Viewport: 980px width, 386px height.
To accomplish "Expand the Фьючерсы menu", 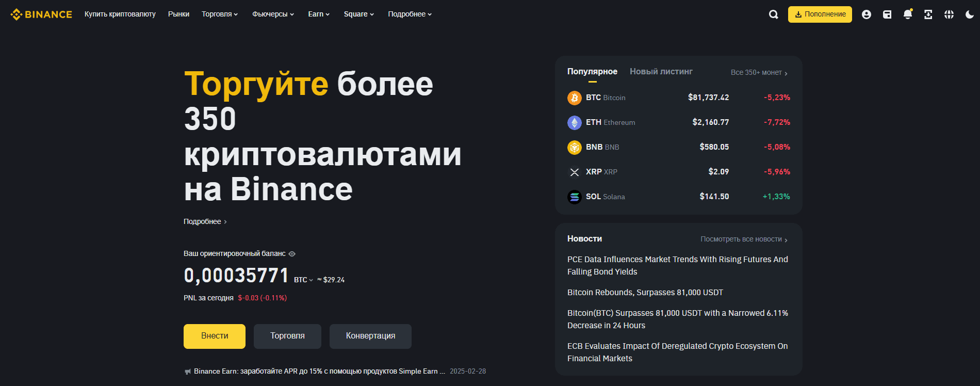I will click(x=273, y=14).
